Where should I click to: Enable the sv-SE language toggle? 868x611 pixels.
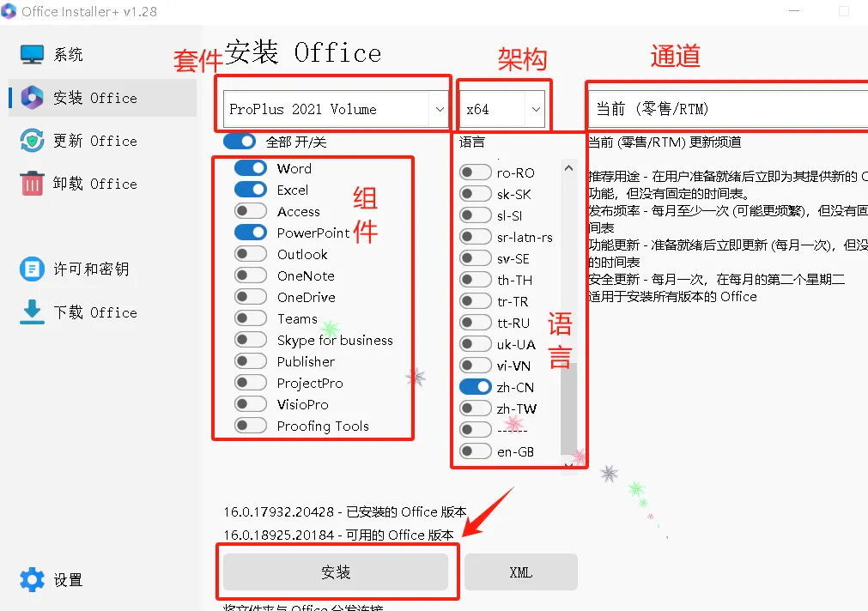click(476, 258)
